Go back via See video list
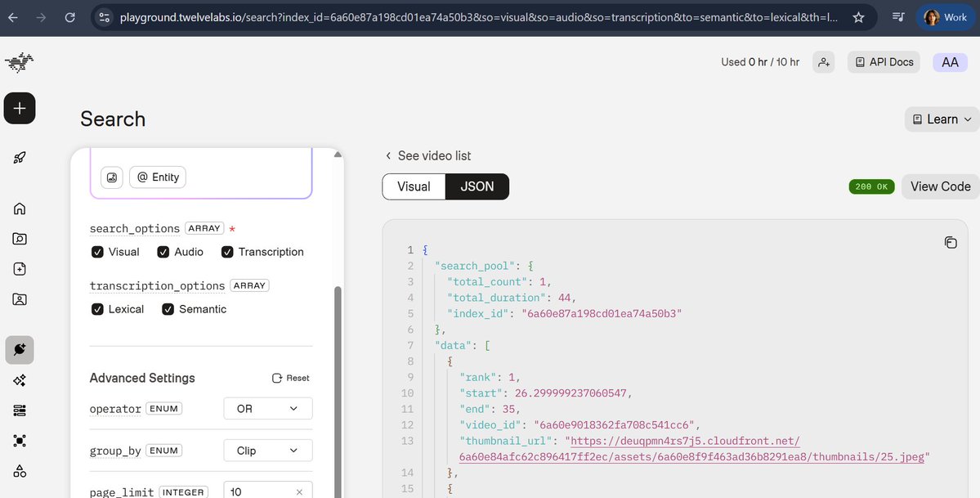The image size is (980, 498). 428,156
